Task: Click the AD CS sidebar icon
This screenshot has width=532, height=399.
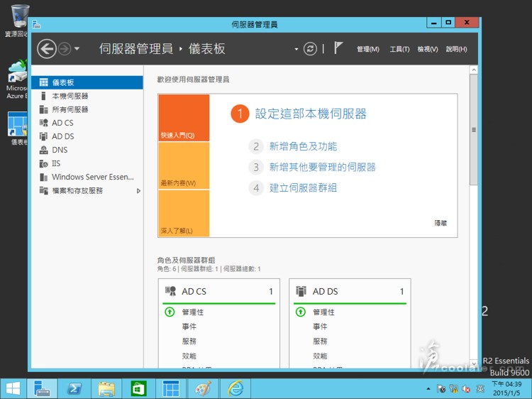Action: (x=43, y=123)
